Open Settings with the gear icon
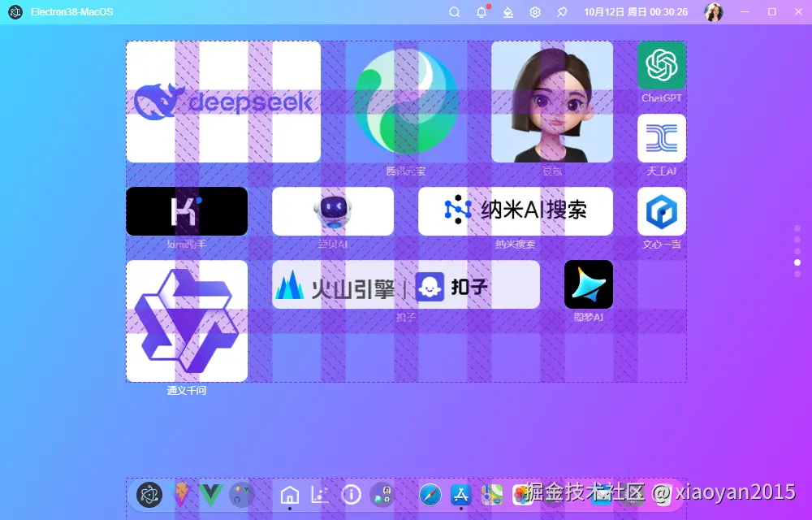Image resolution: width=812 pixels, height=520 pixels. pyautogui.click(x=534, y=12)
